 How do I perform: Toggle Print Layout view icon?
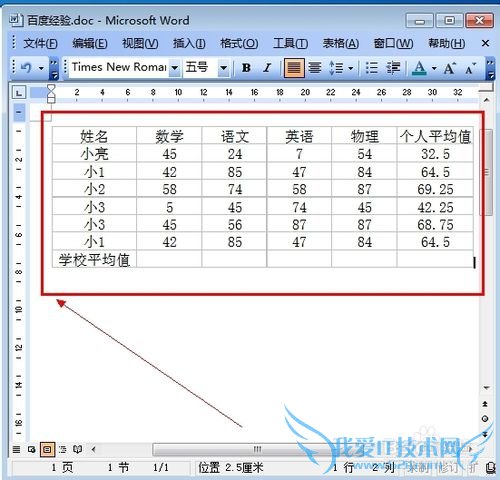pyautogui.click(x=47, y=450)
